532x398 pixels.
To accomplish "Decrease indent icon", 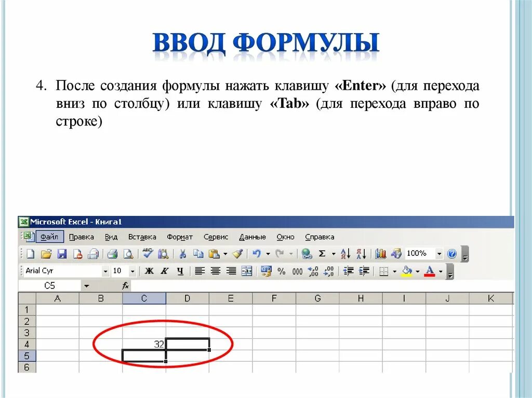I will coord(348,271).
